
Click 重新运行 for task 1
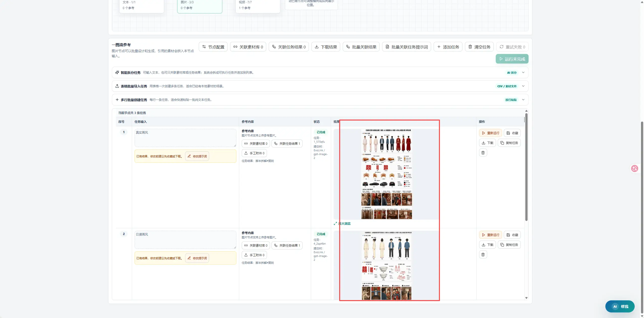point(490,133)
